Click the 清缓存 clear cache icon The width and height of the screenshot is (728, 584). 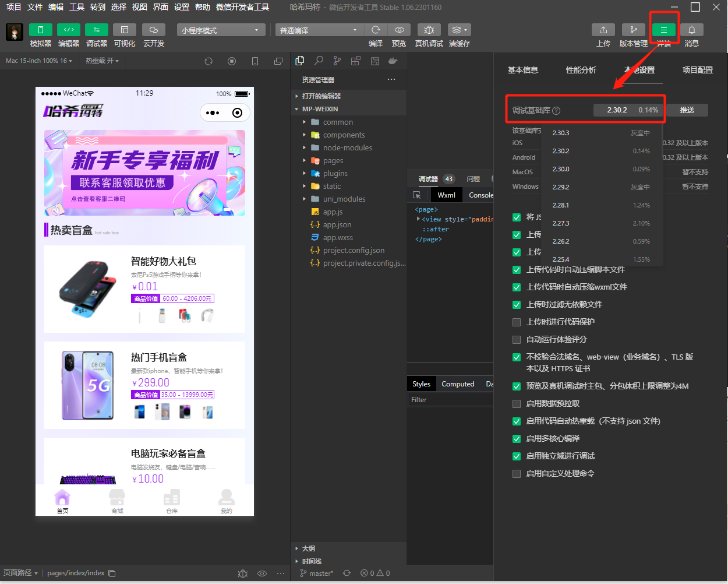(460, 30)
